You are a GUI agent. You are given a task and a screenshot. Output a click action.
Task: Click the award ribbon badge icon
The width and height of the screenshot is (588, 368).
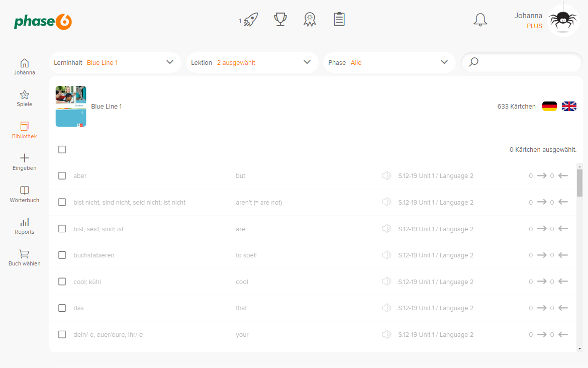pos(310,20)
